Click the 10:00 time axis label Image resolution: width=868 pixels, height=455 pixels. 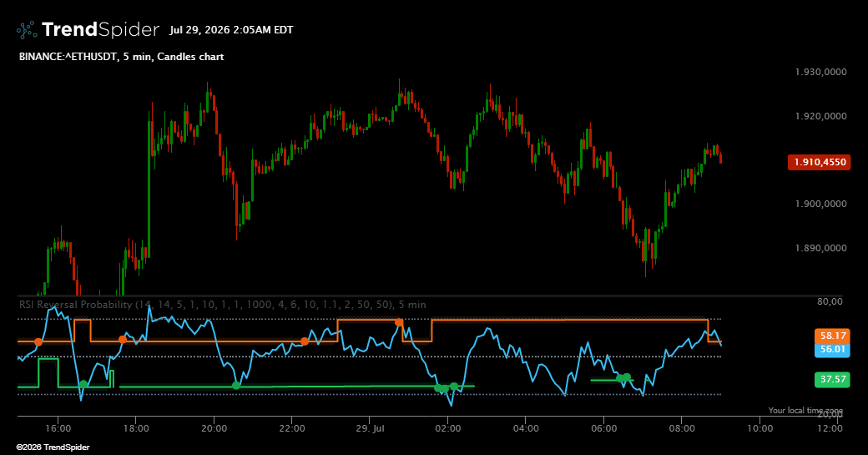pyautogui.click(x=760, y=428)
